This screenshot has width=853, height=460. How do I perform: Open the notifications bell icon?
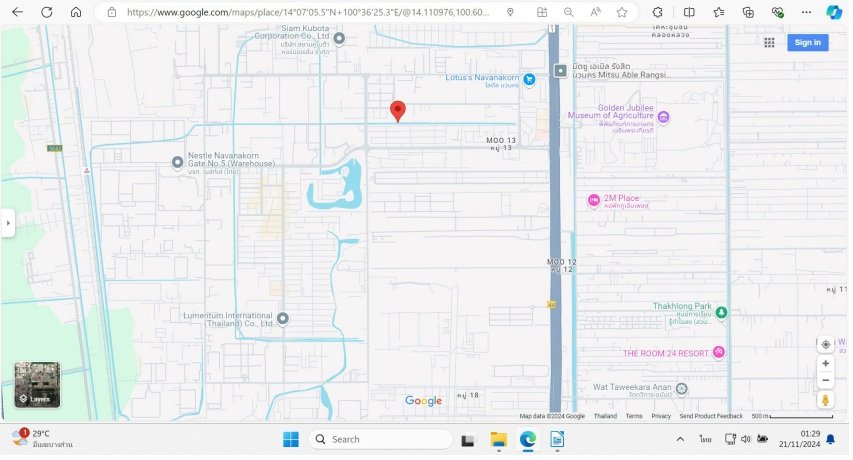click(831, 439)
